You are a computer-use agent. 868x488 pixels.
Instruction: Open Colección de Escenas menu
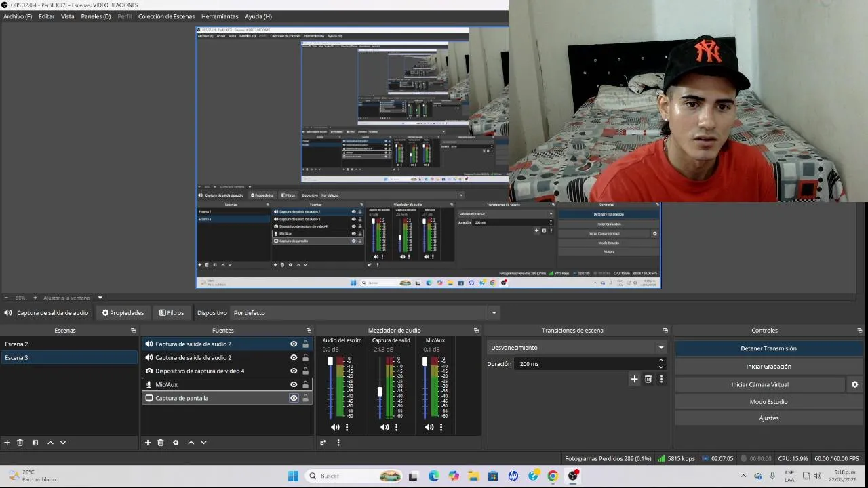tap(166, 16)
